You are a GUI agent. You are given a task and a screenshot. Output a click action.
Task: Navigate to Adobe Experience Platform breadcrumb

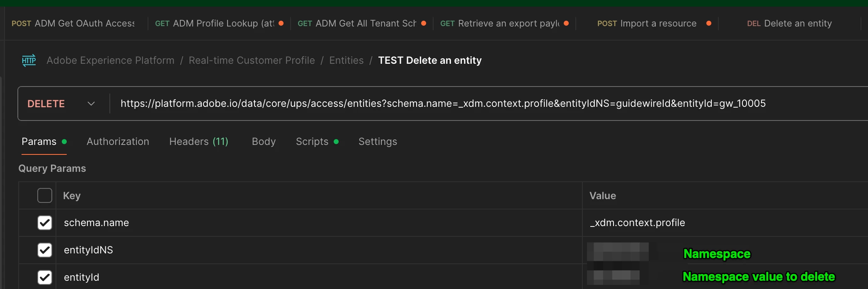(110, 60)
